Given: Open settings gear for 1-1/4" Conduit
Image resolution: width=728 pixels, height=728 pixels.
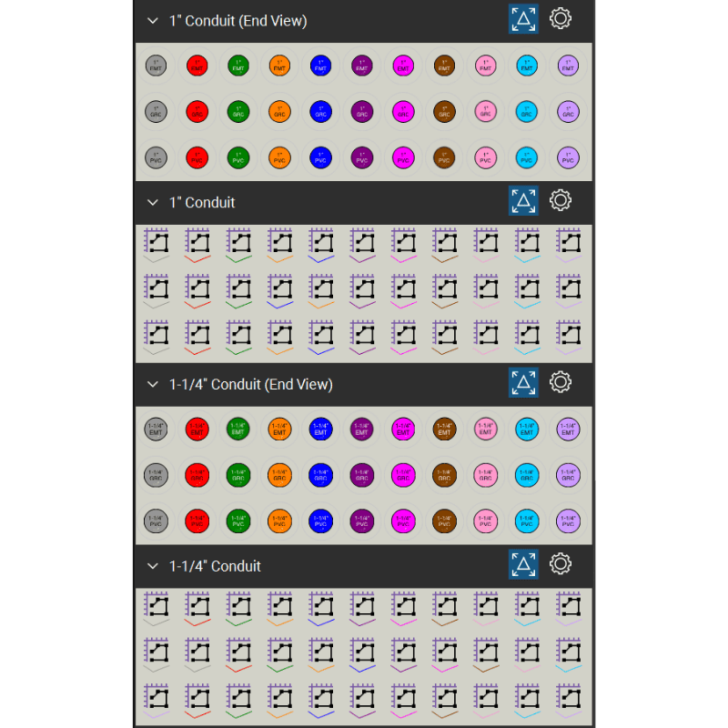Looking at the screenshot, I should 561,564.
